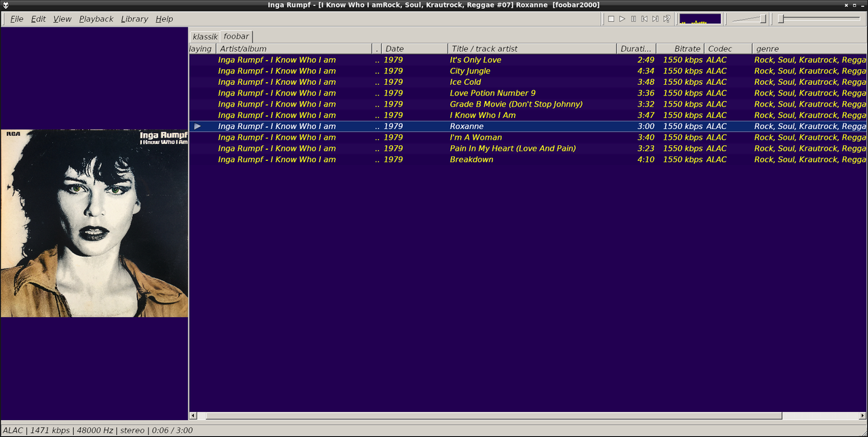Click the spectrum visualization display
Viewport: 868px width, 437px height.
701,19
